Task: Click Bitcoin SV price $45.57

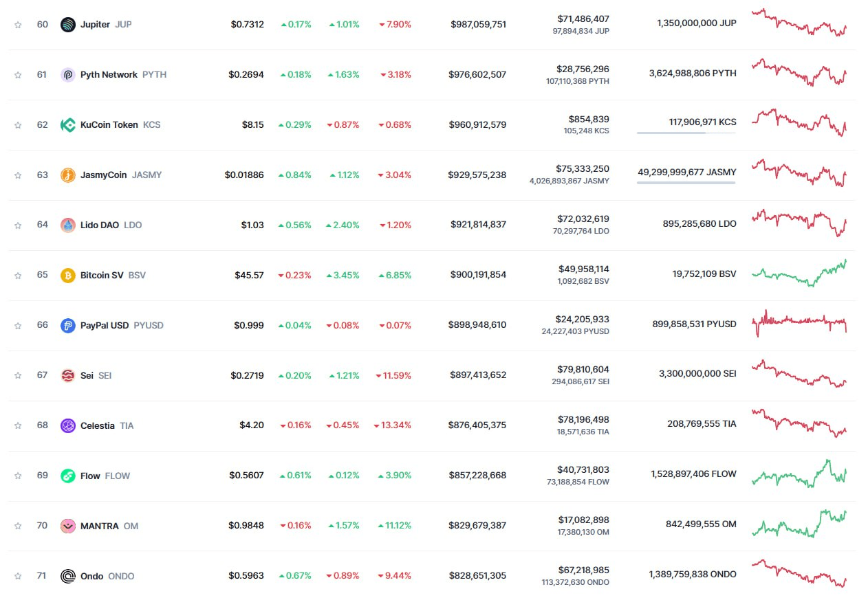Action: 249,276
